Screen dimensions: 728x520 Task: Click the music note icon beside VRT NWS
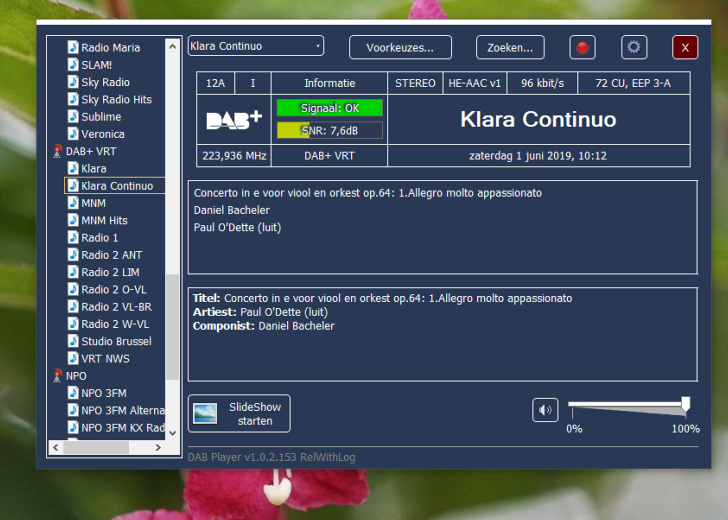[73, 358]
